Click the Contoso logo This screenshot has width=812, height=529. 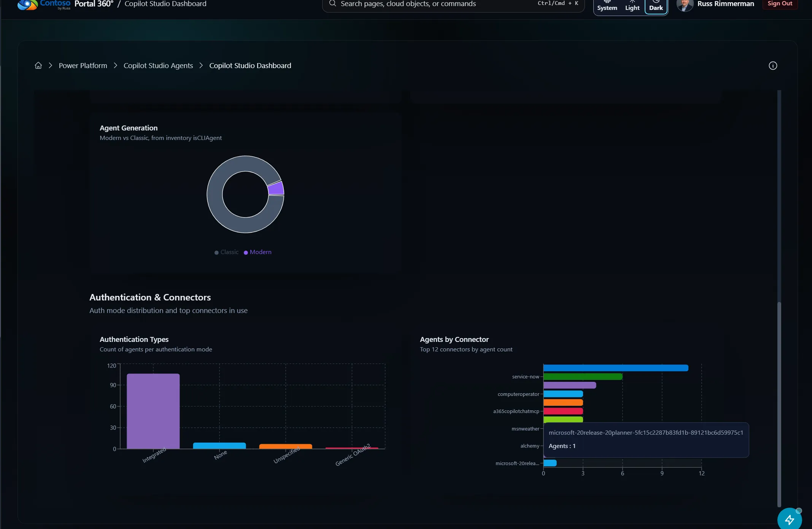44,5
